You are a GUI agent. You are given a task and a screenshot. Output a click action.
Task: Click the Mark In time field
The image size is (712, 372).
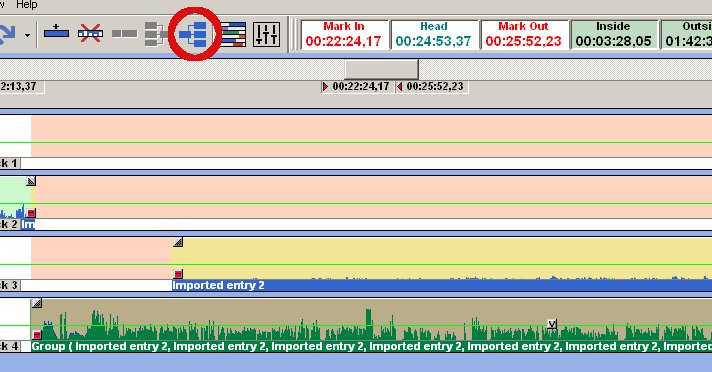344,35
